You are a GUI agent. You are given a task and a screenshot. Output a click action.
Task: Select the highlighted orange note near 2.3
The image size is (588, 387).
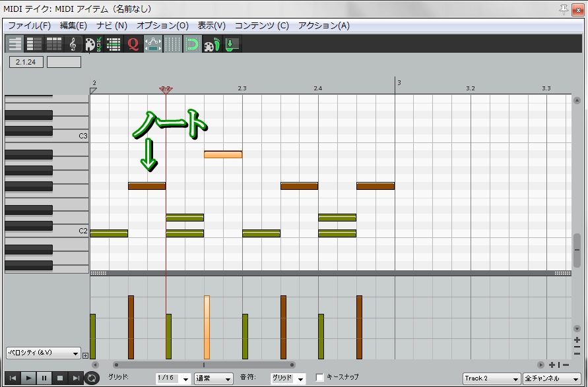click(x=223, y=154)
